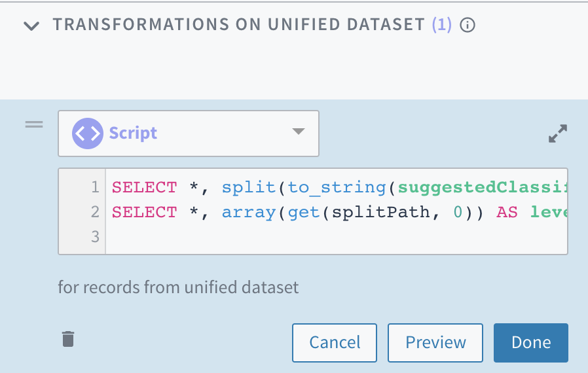Click the 'TRANSFORMATIONS ON UNIFIED DATASET' header text
The height and width of the screenshot is (373, 588).
[x=239, y=25]
